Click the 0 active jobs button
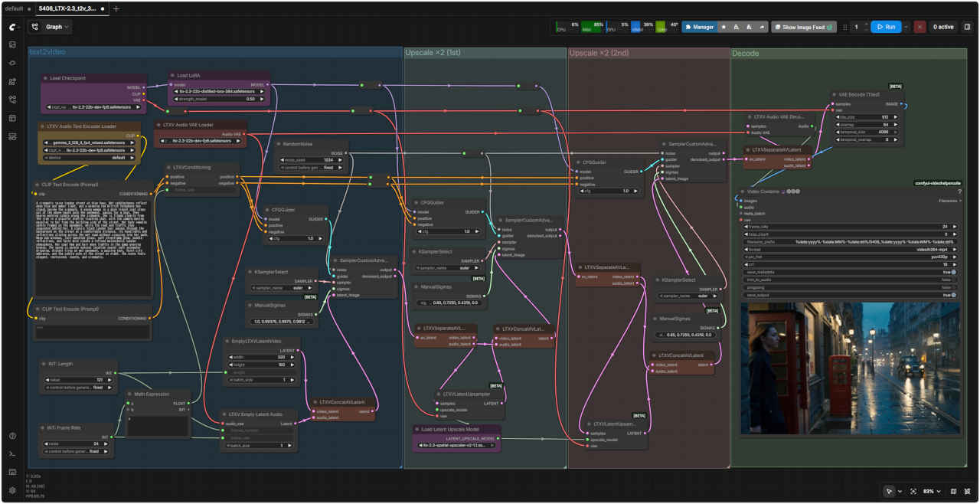 [942, 27]
